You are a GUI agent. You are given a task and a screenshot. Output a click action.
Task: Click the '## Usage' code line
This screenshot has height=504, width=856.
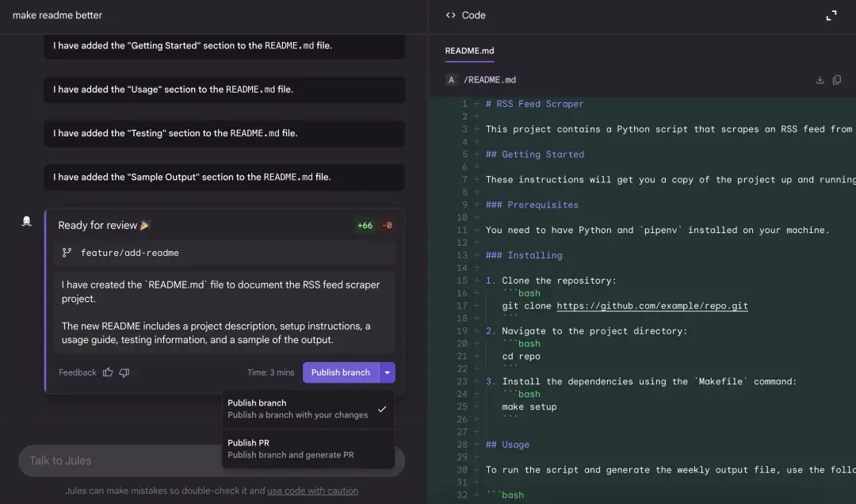pos(507,445)
